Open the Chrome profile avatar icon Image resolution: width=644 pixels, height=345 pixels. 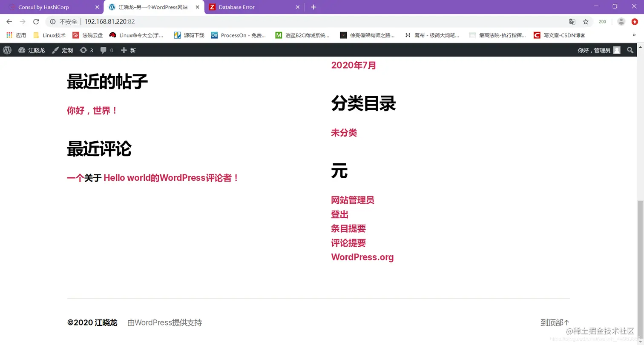click(621, 21)
